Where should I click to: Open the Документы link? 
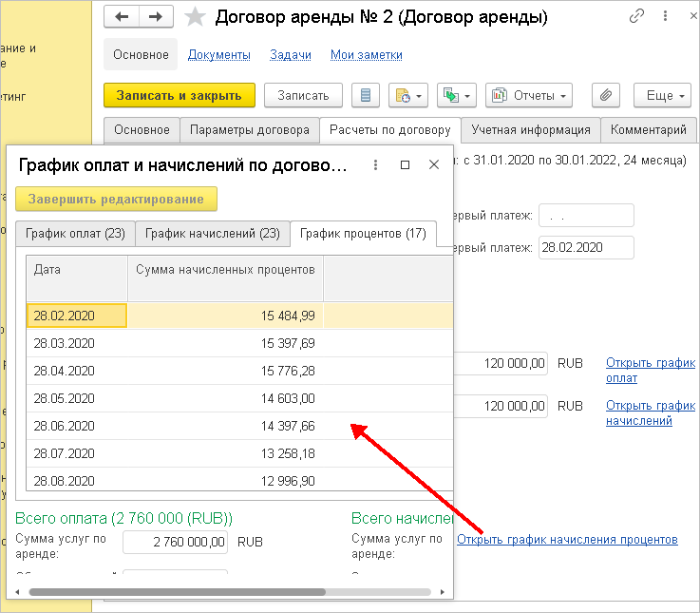click(x=218, y=55)
